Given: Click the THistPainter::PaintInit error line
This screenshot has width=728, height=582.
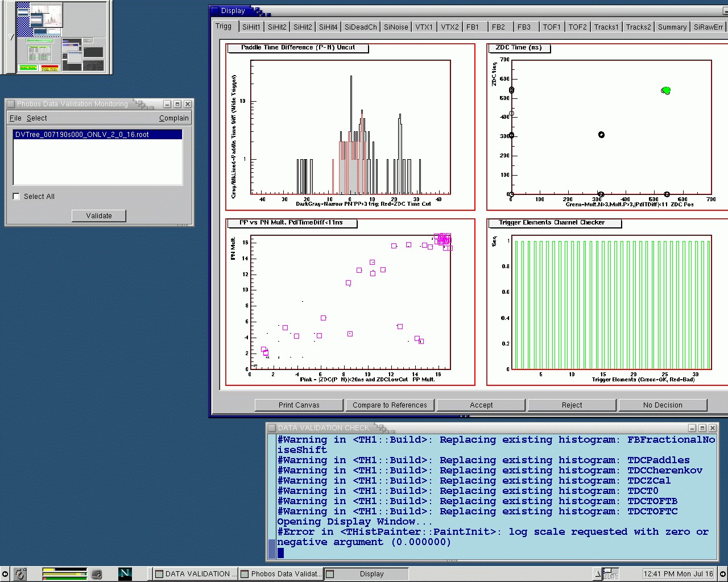Looking at the screenshot, I should point(493,537).
